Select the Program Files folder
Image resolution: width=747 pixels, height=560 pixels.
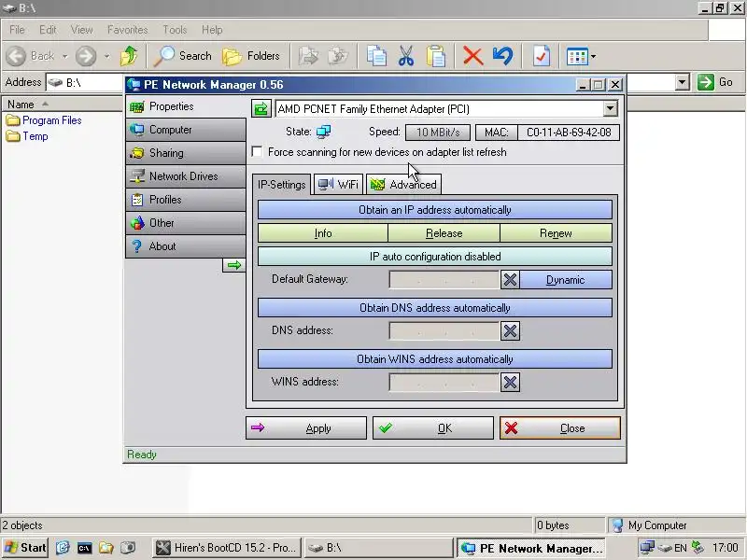[x=44, y=120]
